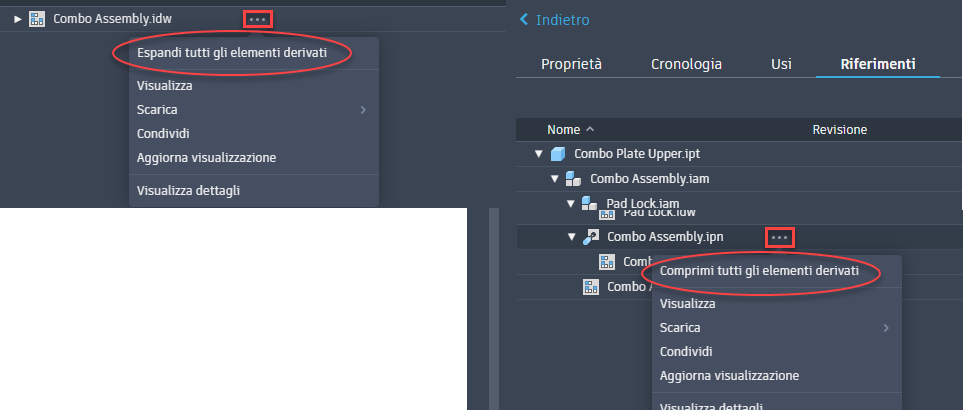Screen dimensions: 963x410
Task: Click the Combo Assembly.iam assembly icon
Action: tap(573, 179)
